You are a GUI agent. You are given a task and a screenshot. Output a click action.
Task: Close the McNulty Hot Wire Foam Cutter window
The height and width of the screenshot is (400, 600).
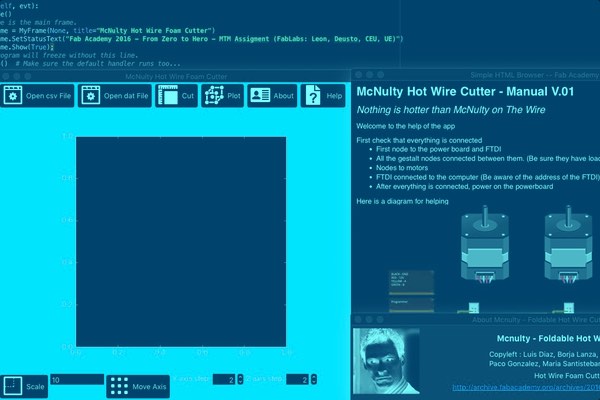(x=6, y=76)
